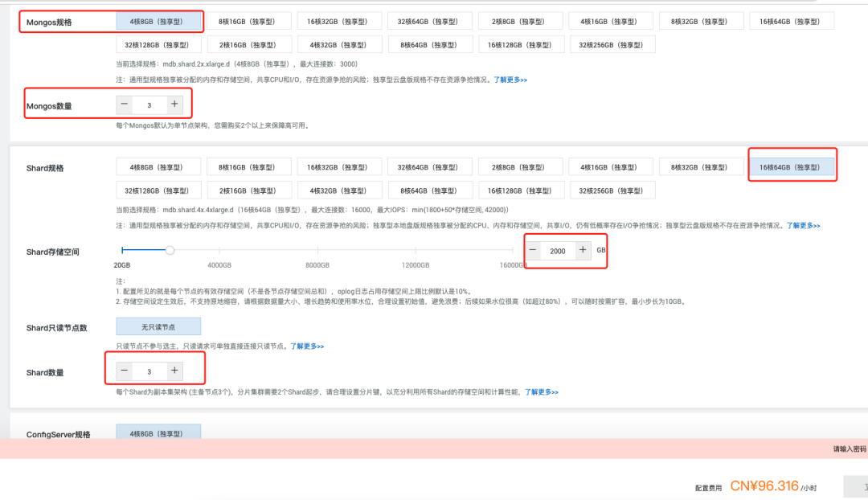The height and width of the screenshot is (500, 868).
Task: Click the CN¥96.316 price text
Action: [764, 486]
